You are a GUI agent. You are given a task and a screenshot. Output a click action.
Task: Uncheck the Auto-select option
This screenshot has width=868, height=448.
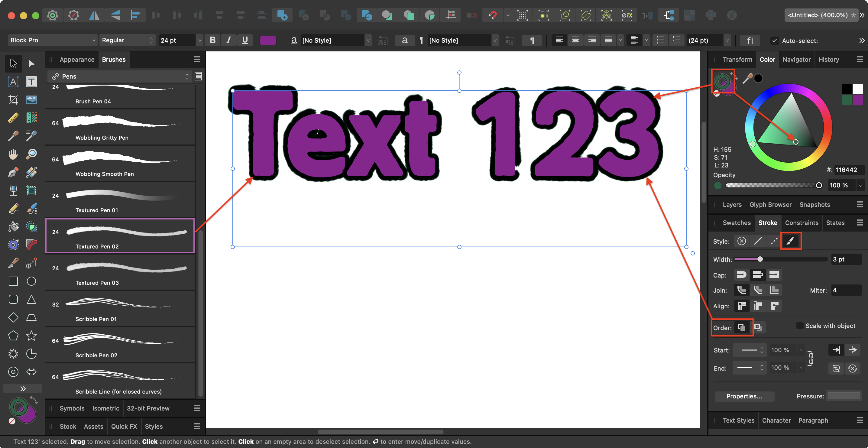(x=774, y=41)
